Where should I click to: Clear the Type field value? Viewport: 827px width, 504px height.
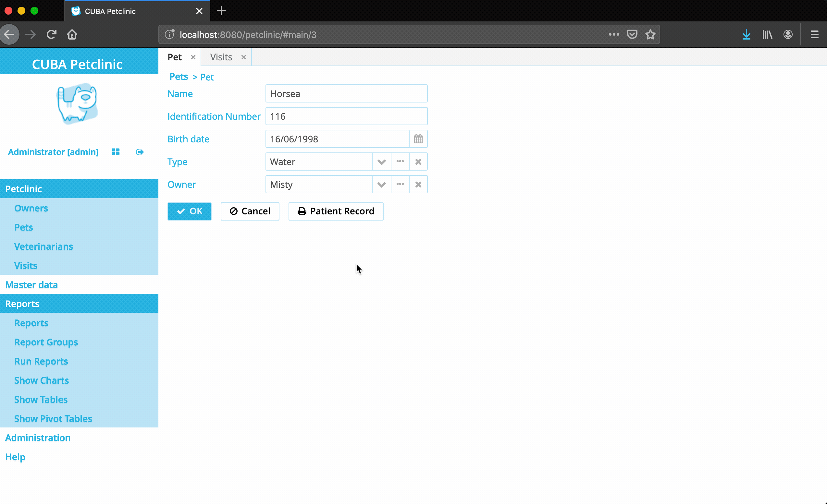click(418, 162)
